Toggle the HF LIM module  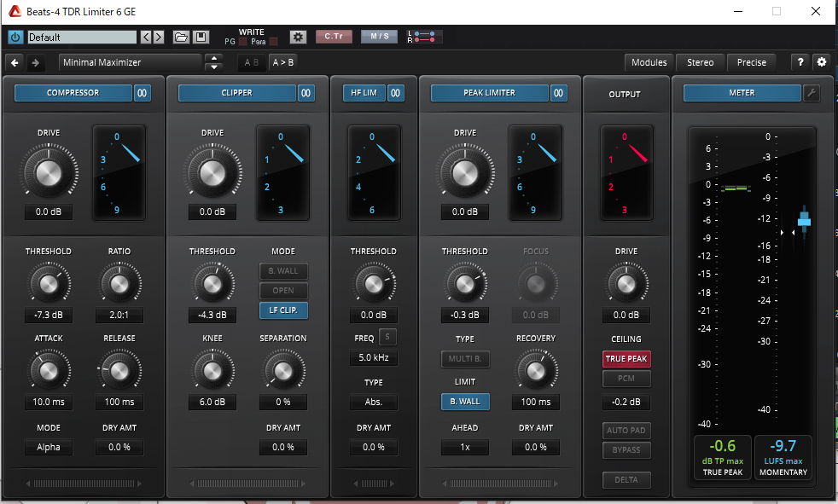coord(364,93)
